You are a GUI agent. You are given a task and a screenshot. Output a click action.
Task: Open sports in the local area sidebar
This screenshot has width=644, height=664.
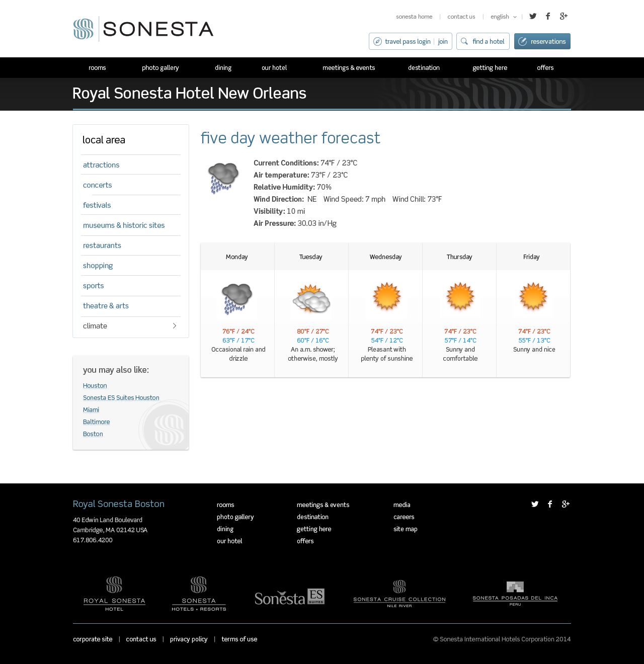pyautogui.click(x=94, y=286)
